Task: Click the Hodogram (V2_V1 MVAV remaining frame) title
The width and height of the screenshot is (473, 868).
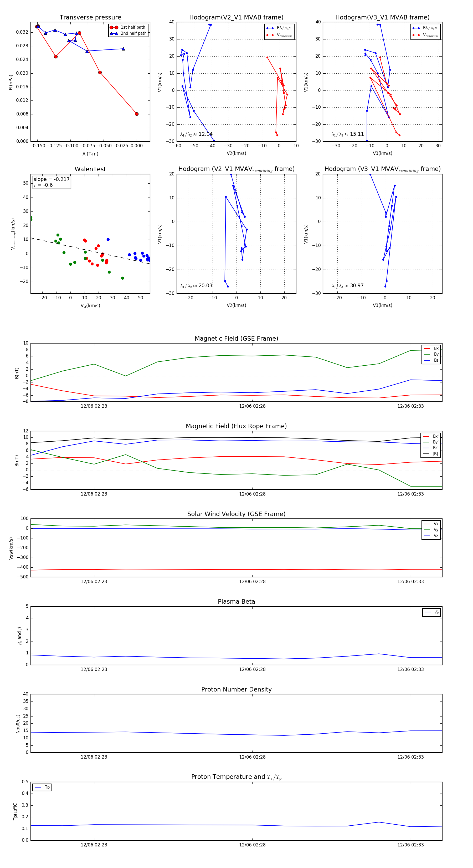Action: pos(236,169)
